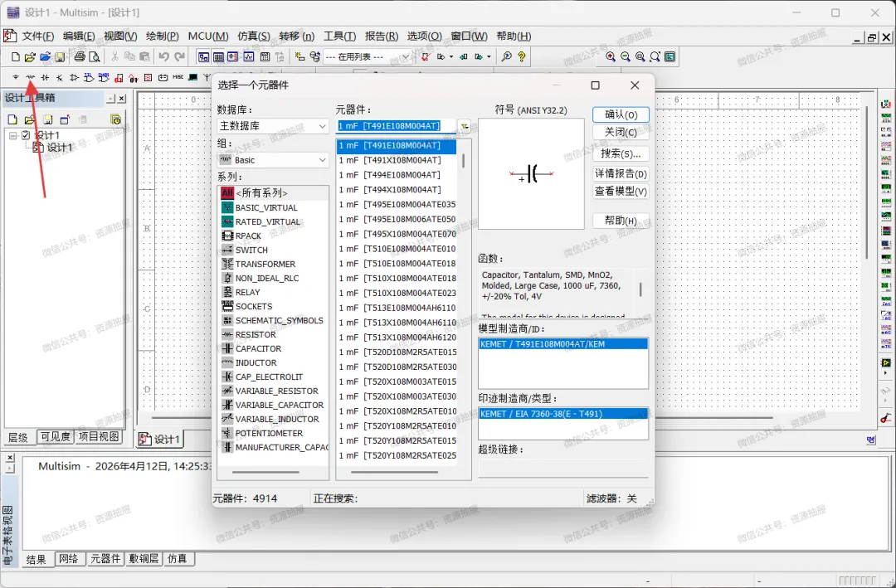
Task: Click the 帮助(H) dialog button
Action: pos(621,221)
